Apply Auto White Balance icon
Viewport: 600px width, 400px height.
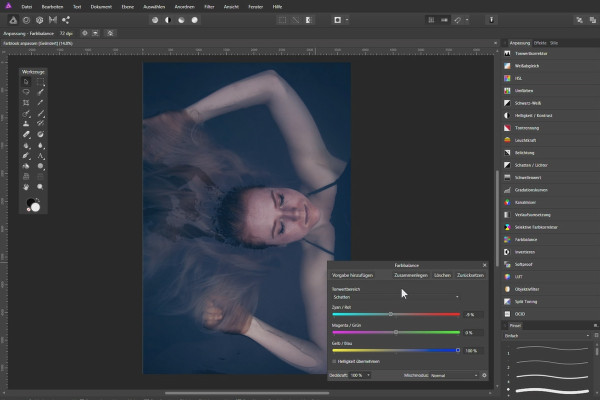[x=195, y=20]
